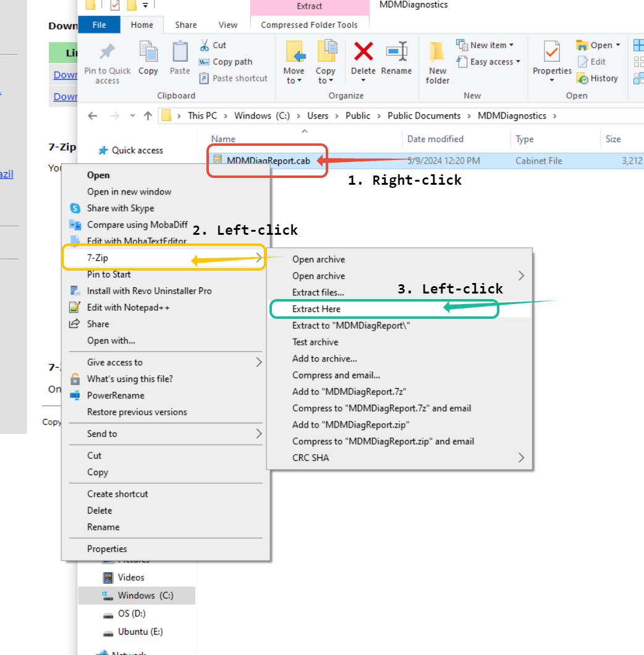Click the Up one level arrow
644x655 pixels.
pos(148,116)
